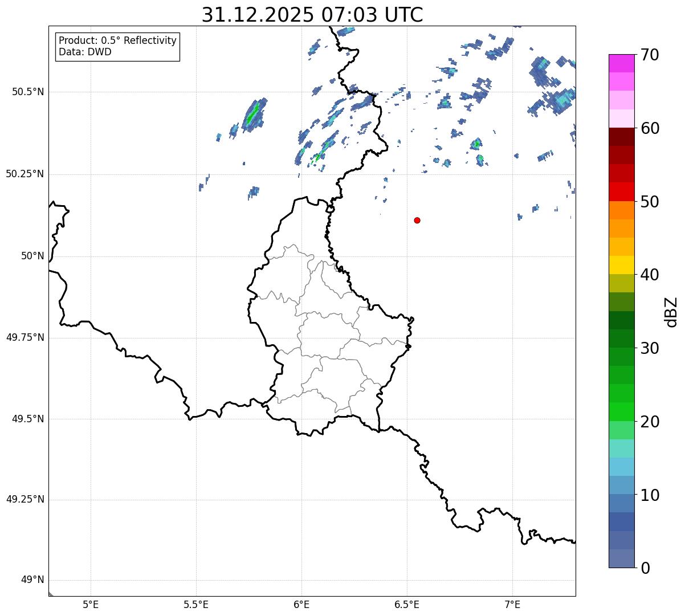Click the colorbar "0" tick label

(645, 568)
